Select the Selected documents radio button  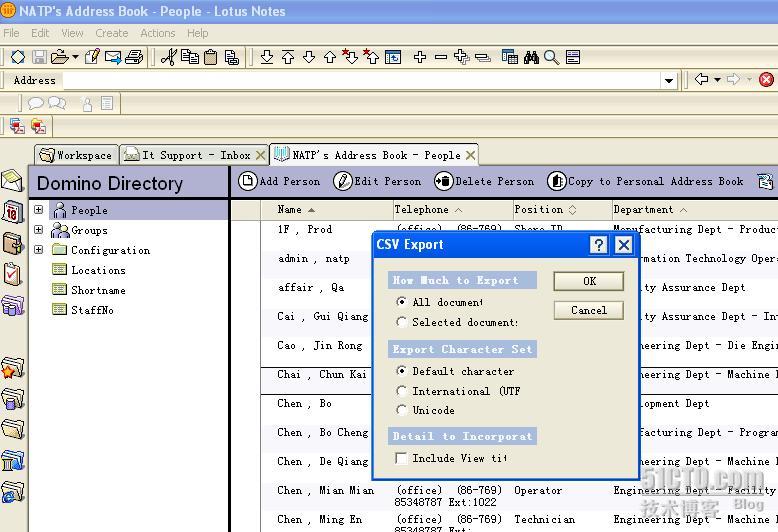point(401,322)
